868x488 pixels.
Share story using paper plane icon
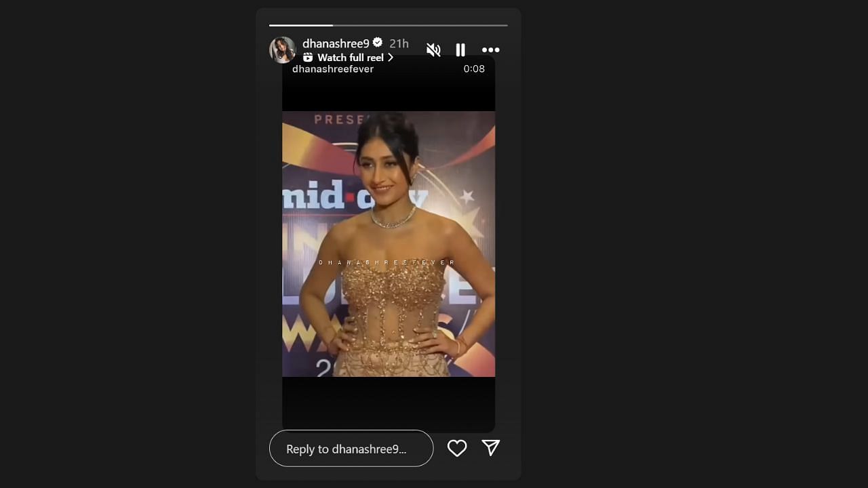[491, 448]
